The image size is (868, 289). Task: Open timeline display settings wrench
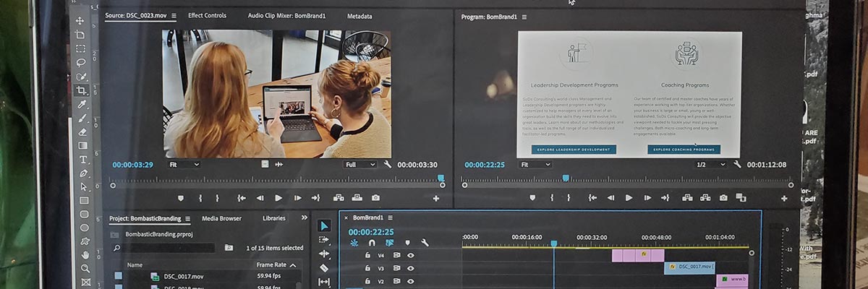click(x=425, y=243)
